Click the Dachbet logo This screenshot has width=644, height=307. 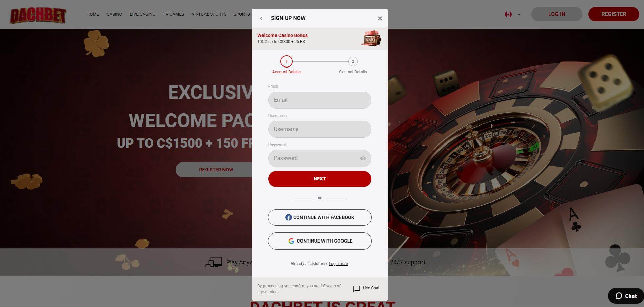pyautogui.click(x=38, y=16)
